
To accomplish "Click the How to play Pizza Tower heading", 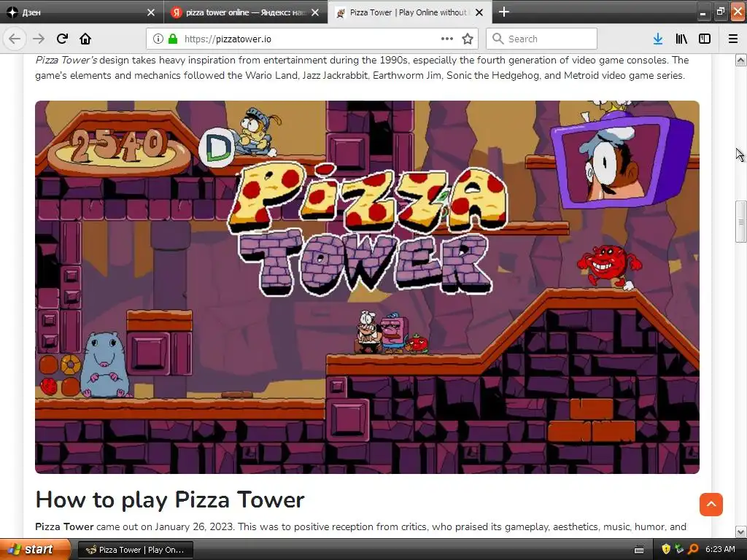I will (170, 499).
